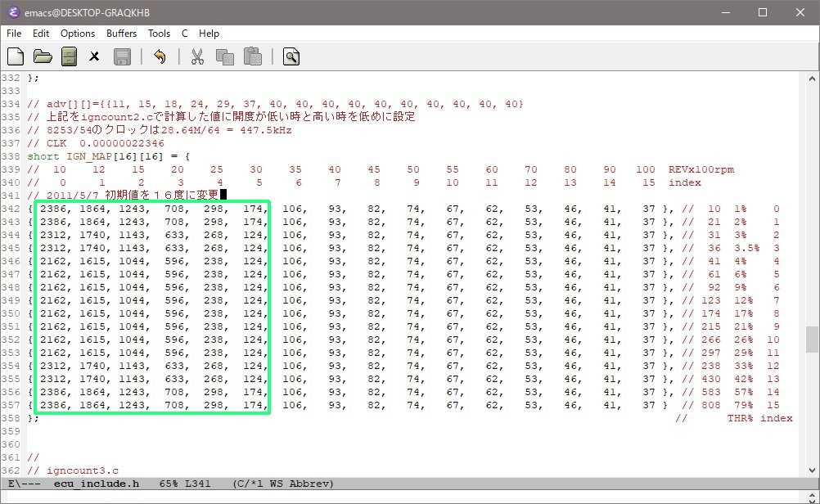Viewport: 820px width, 504px height.
Task: Search with magnifier toolbar icon
Action: (291, 56)
